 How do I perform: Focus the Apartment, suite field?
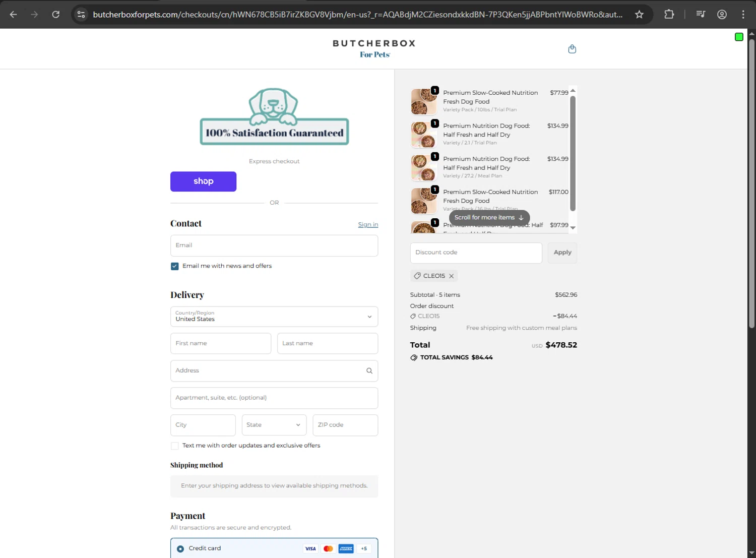274,398
